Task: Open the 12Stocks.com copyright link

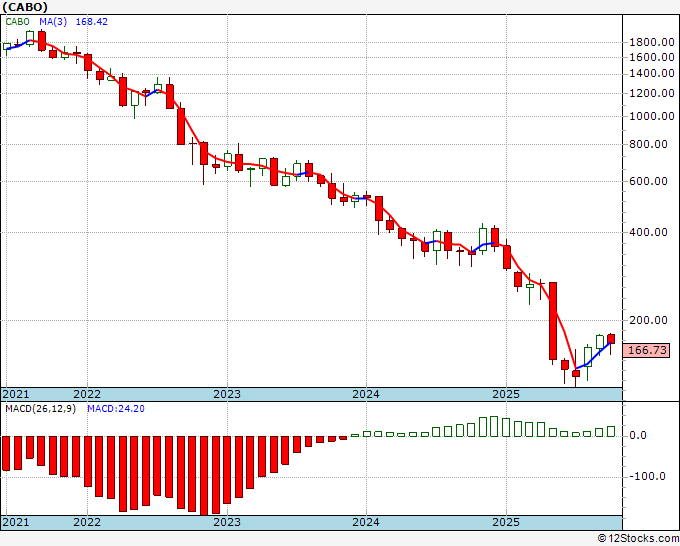Action: tap(638, 539)
